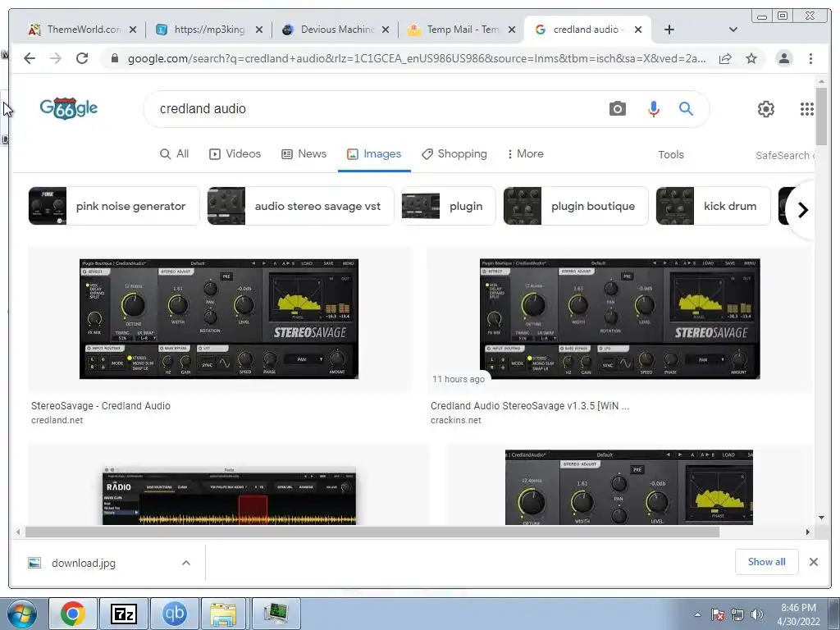Open the clock showing 8:46 PM
This screenshot has height=630, width=840.
(798, 614)
